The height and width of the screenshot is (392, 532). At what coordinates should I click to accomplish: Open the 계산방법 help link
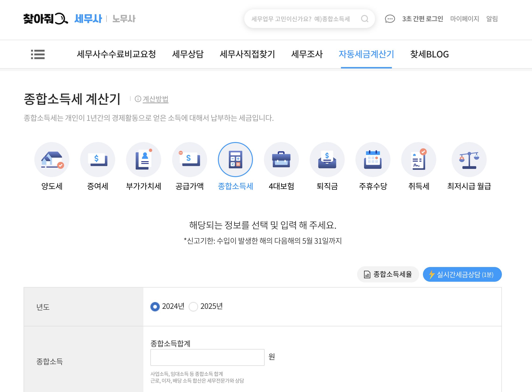click(x=155, y=99)
